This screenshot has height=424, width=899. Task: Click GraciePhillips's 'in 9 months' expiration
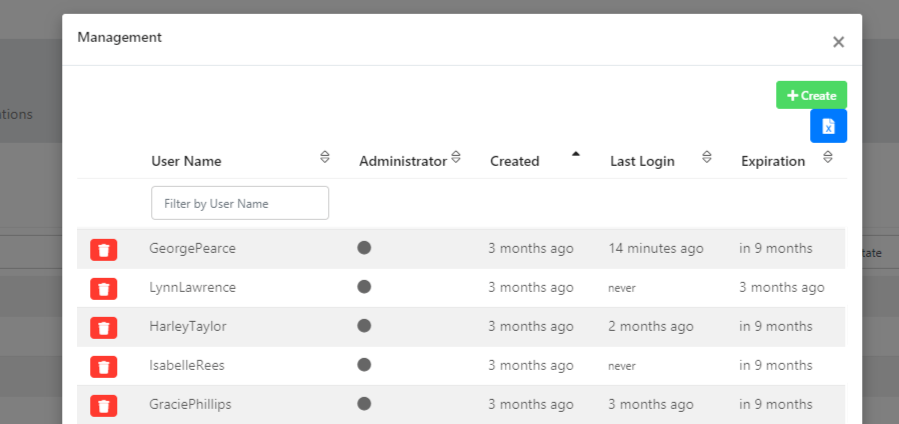coord(776,405)
